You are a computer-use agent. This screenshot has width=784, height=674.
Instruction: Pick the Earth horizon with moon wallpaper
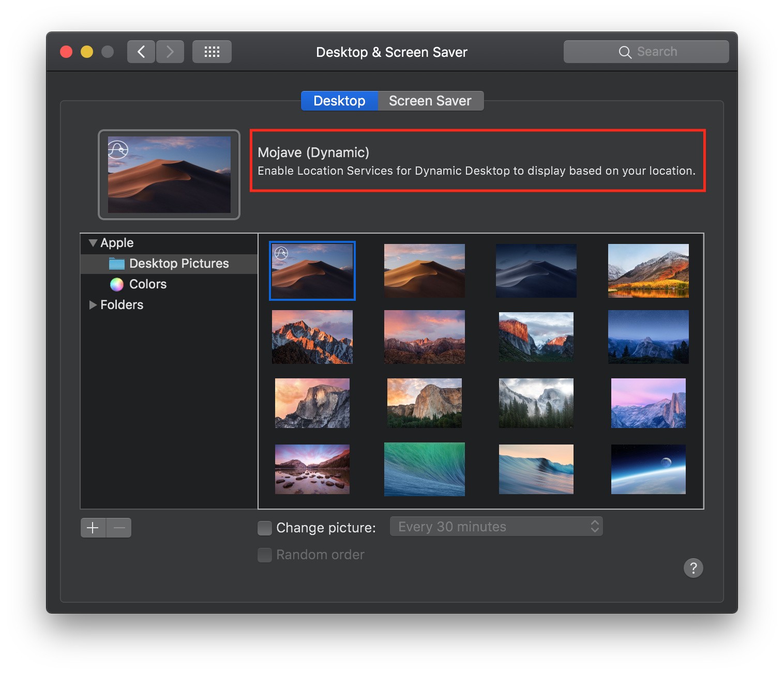[649, 469]
